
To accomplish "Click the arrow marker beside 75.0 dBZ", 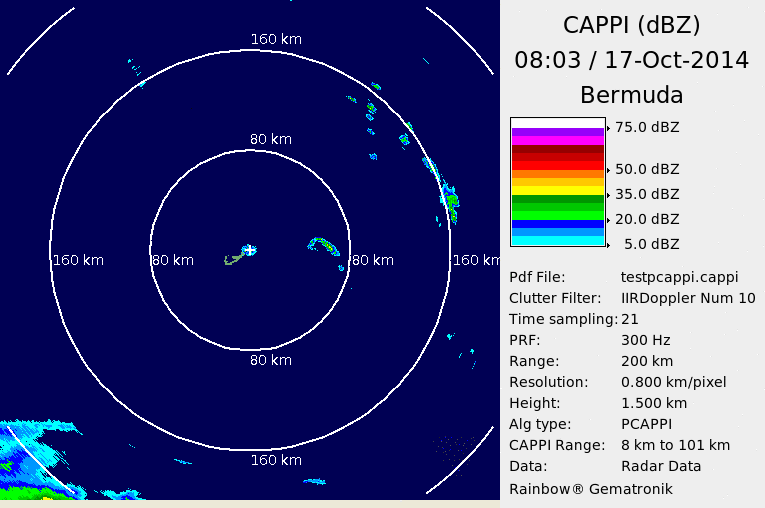I will (608, 128).
